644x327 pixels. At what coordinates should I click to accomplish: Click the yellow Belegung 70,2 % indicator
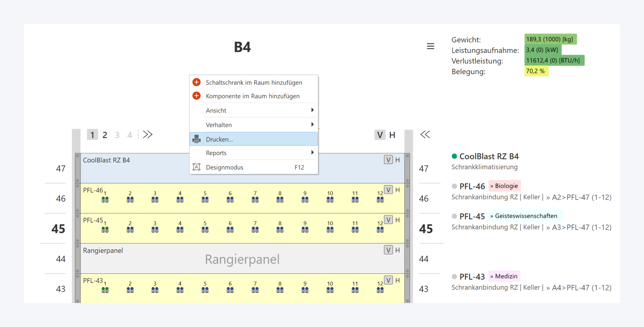pyautogui.click(x=536, y=71)
